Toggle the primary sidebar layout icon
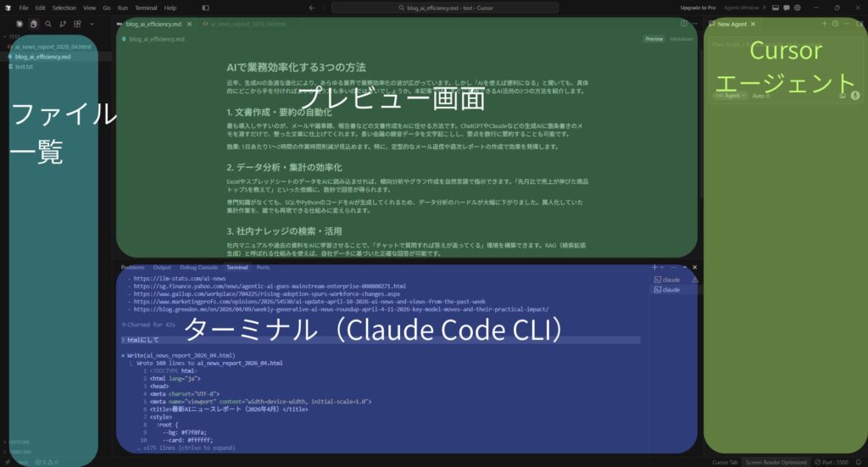The height and width of the screenshot is (467, 868). click(x=205, y=8)
